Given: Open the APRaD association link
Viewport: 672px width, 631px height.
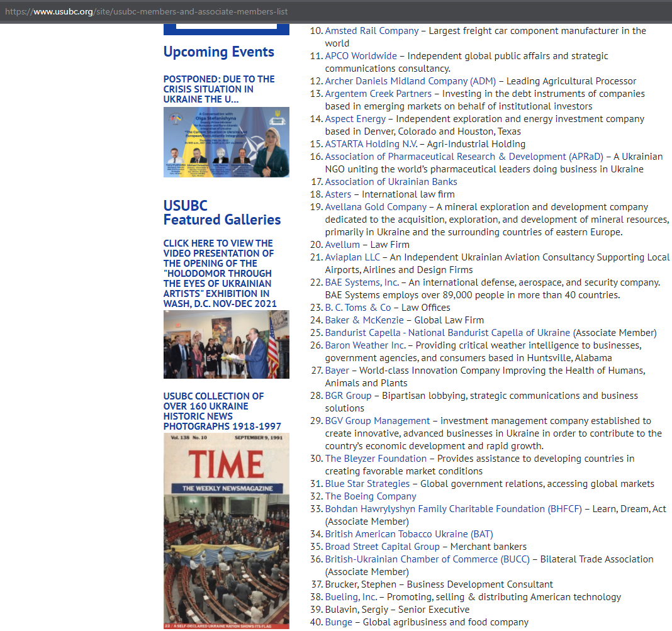Looking at the screenshot, I should tap(464, 157).
